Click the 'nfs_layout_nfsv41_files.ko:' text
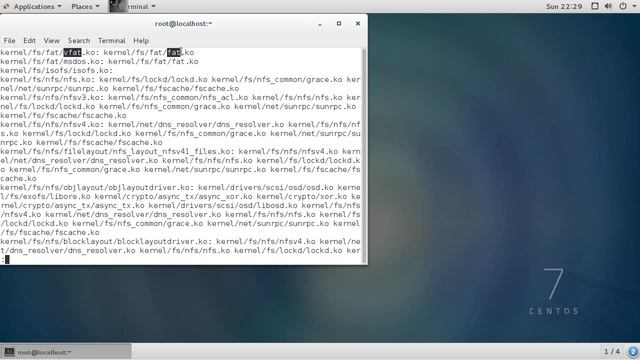 [x=173, y=151]
